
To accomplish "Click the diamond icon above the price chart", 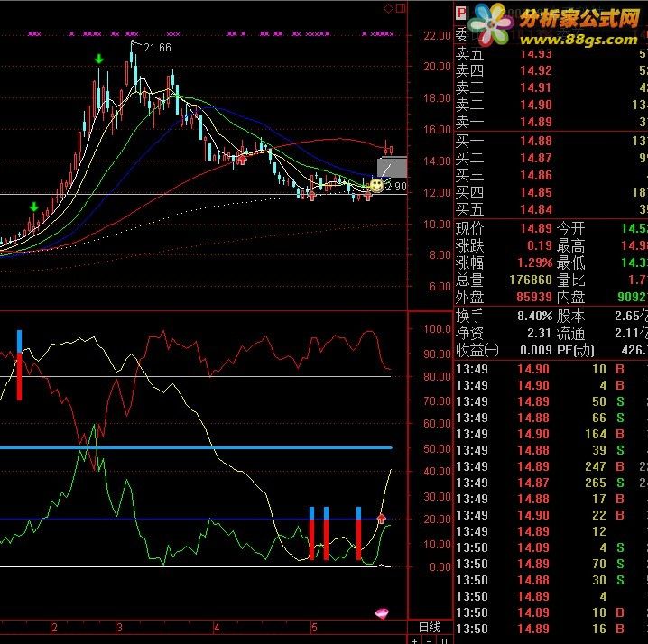I will point(388,8).
